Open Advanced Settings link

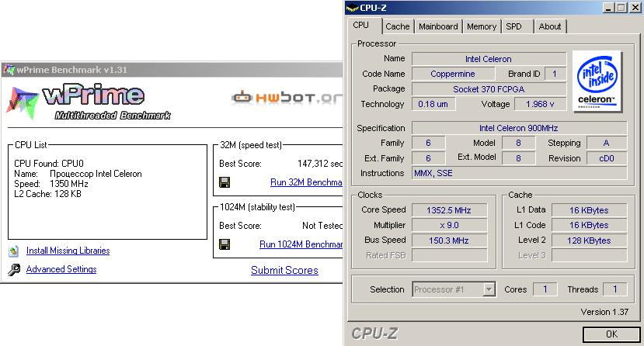tap(61, 269)
